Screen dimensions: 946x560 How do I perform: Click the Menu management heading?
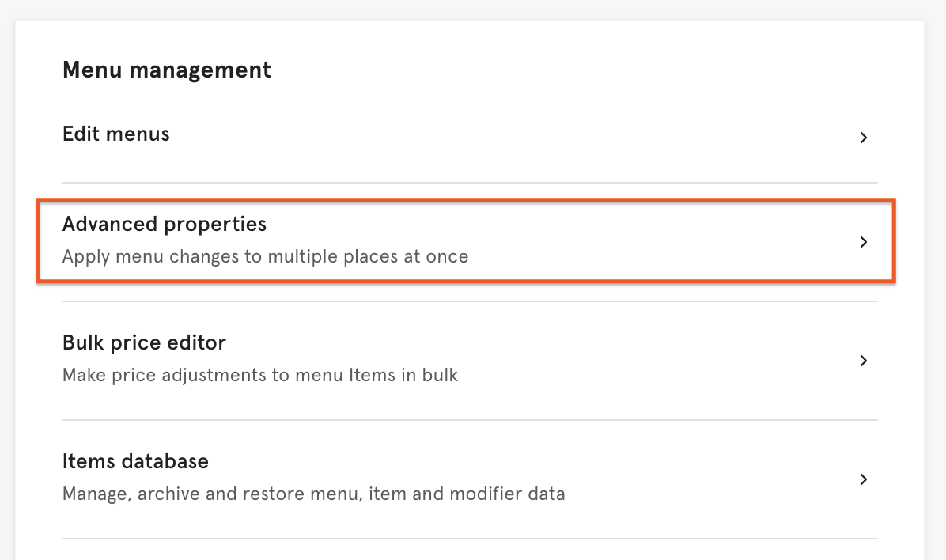click(166, 70)
